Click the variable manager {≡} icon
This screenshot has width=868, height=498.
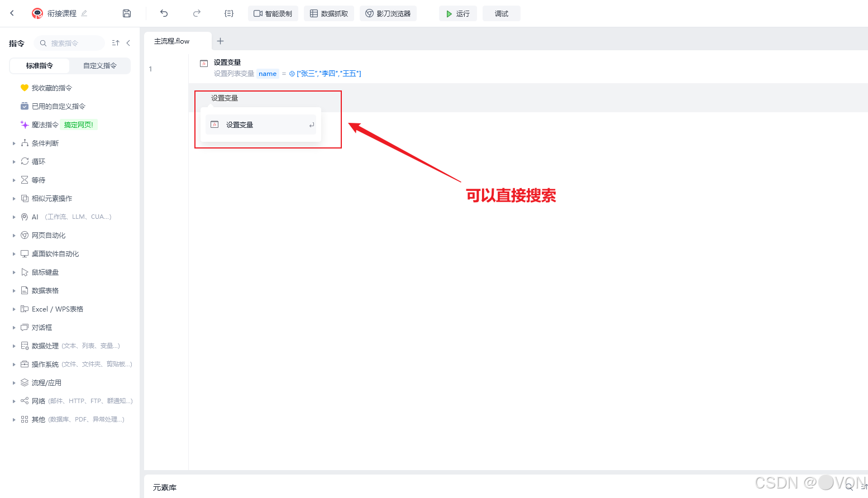(x=228, y=13)
